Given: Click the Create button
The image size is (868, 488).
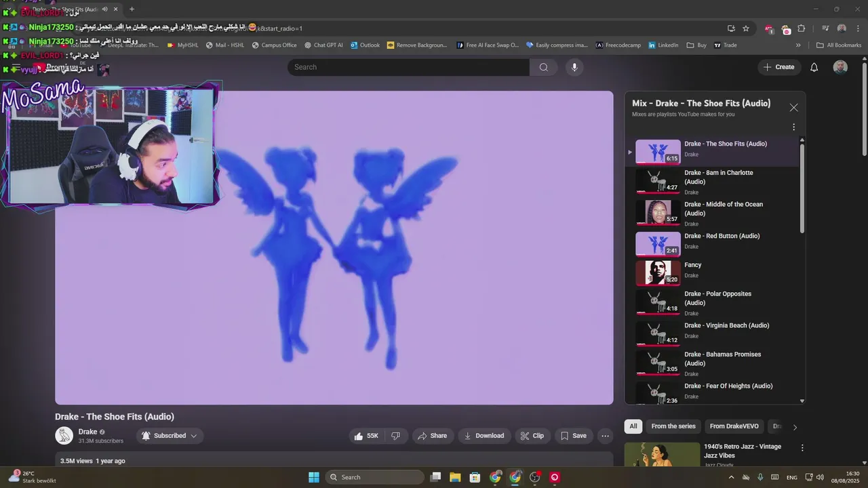Looking at the screenshot, I should (x=778, y=67).
